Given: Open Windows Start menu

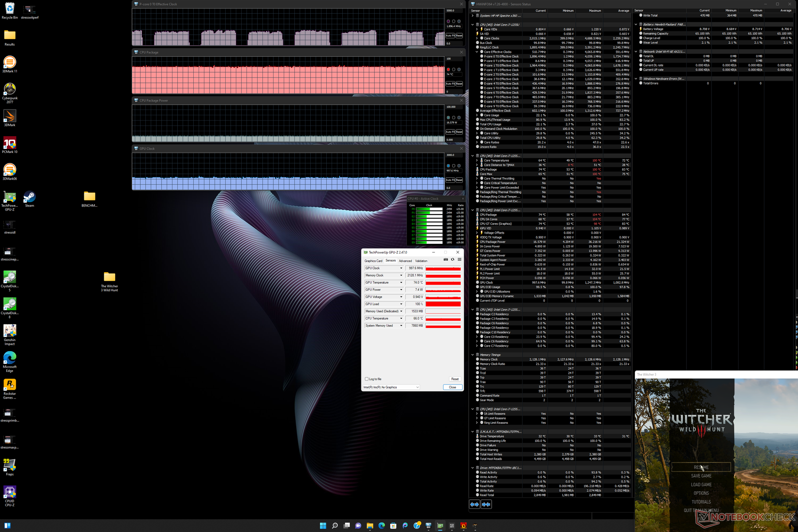Looking at the screenshot, I should point(323,526).
